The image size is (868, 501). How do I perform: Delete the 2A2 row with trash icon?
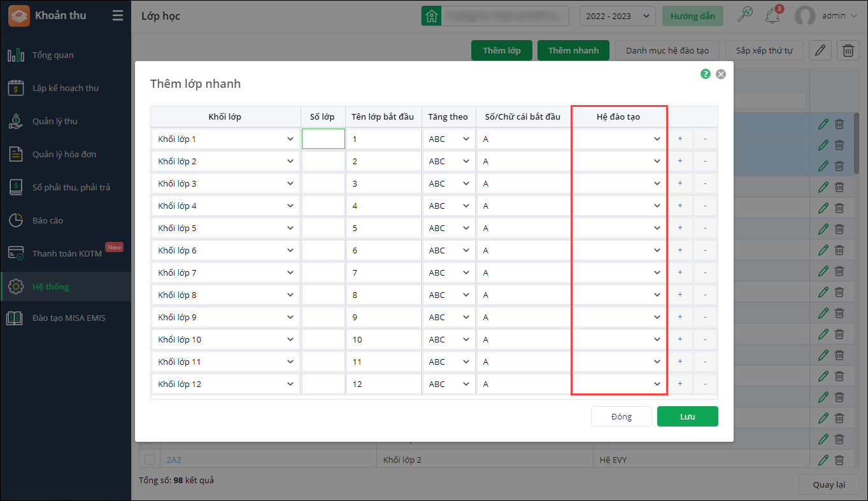[x=839, y=460]
